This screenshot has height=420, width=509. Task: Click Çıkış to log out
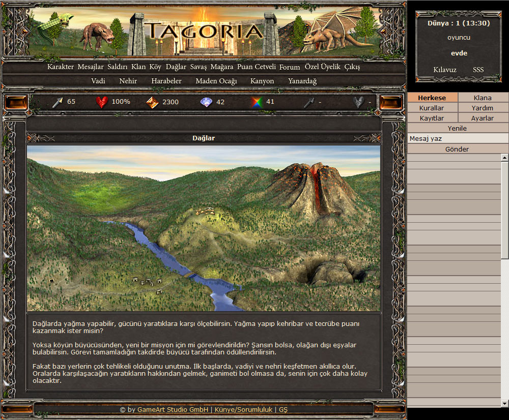(x=352, y=67)
